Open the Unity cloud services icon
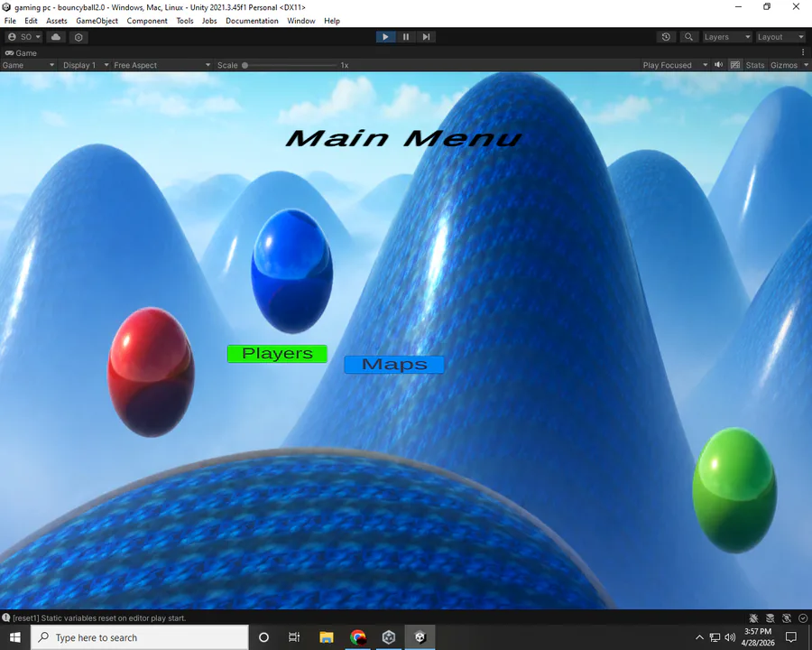 pyautogui.click(x=56, y=37)
